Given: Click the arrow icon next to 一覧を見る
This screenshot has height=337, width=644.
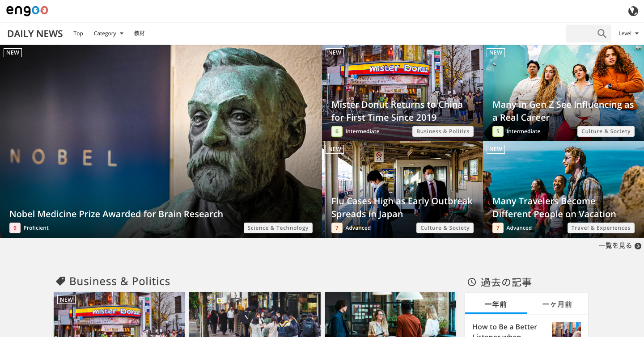Looking at the screenshot, I should 638,246.
